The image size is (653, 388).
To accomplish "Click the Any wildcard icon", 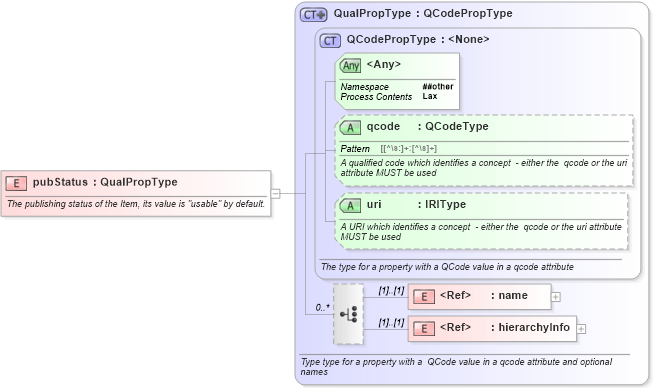I will [350, 66].
